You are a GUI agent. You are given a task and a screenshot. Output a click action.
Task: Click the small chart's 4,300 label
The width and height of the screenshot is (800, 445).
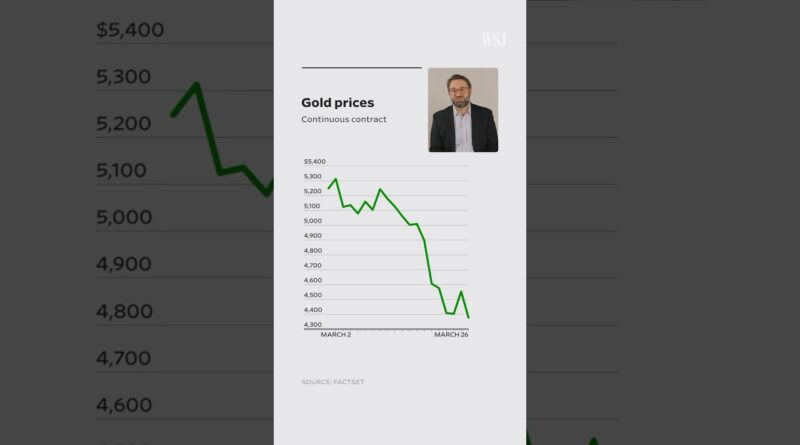pyautogui.click(x=313, y=325)
